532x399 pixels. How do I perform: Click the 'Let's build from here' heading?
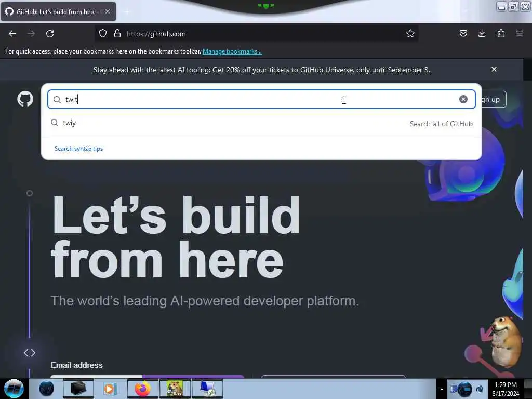coord(176,237)
